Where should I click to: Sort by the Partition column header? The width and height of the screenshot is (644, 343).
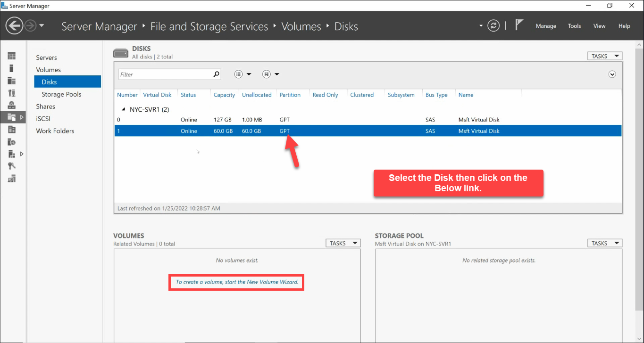(x=290, y=95)
